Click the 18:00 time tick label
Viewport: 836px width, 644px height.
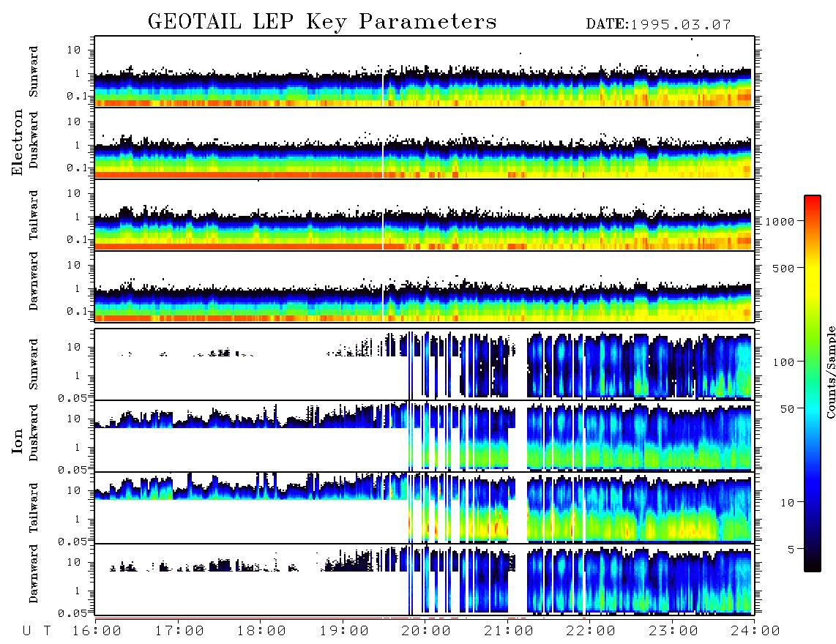tap(262, 631)
